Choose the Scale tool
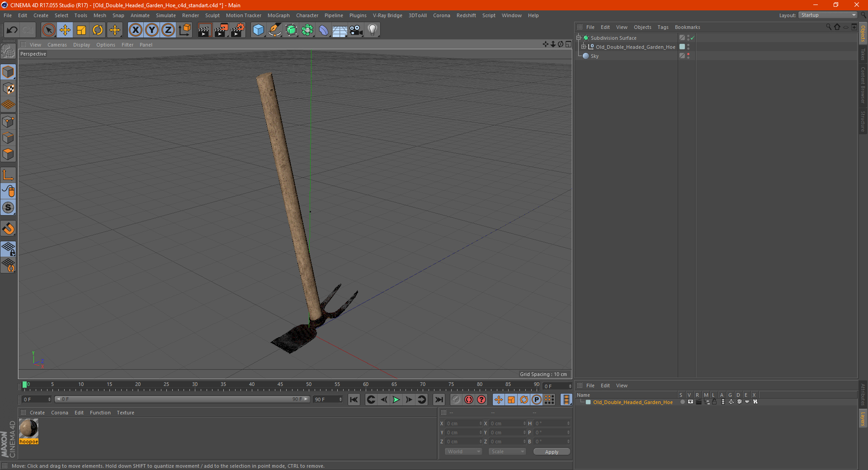 [81, 30]
